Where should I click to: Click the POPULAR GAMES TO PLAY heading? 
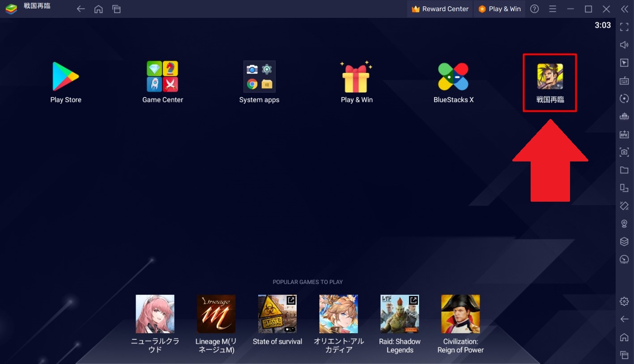click(x=308, y=282)
